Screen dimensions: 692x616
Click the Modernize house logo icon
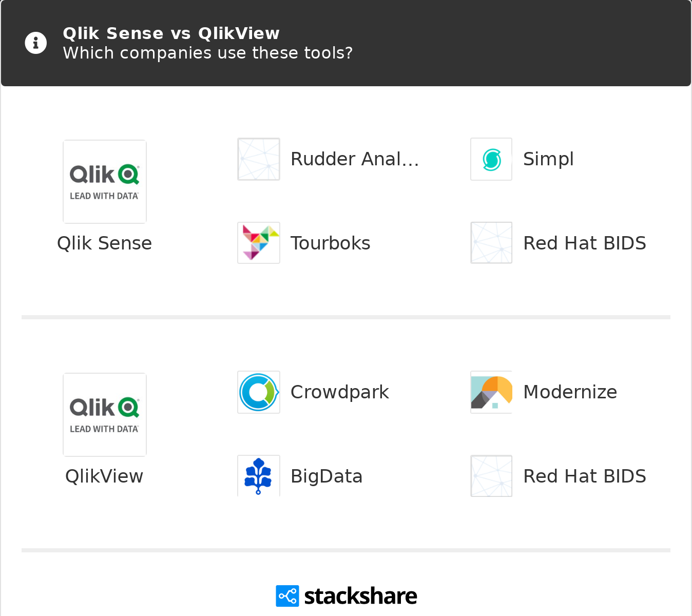[491, 392]
